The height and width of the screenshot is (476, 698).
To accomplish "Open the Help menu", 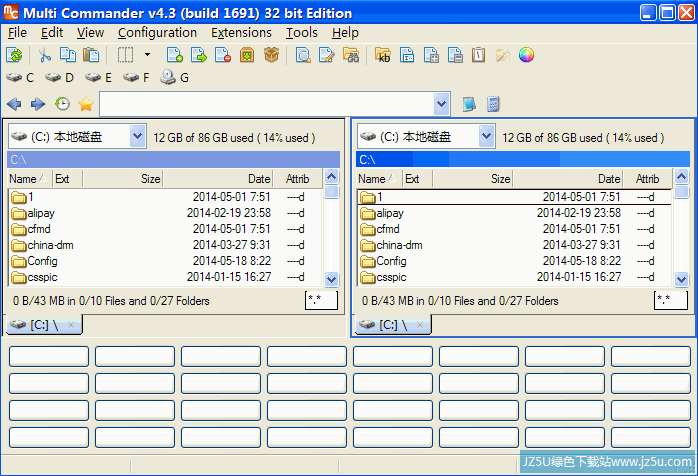I will pos(345,33).
